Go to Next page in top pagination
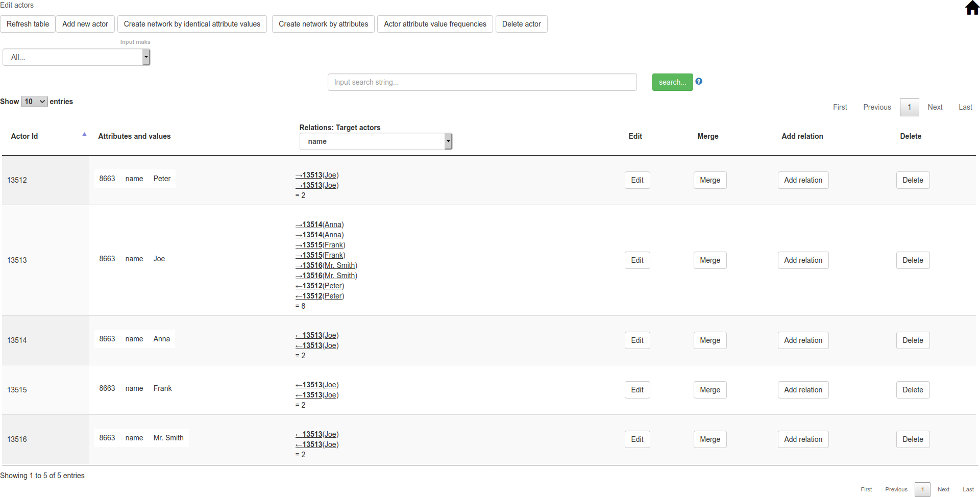The image size is (980, 497). (x=935, y=107)
